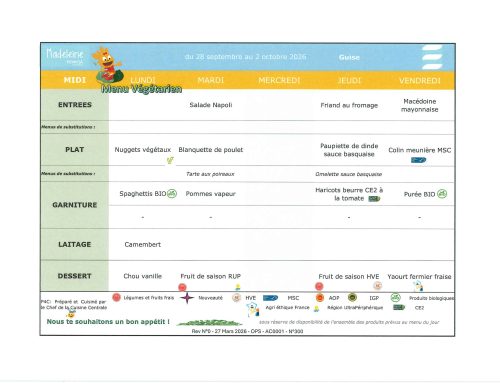Click the blue MSC legend icon

coord(270,298)
